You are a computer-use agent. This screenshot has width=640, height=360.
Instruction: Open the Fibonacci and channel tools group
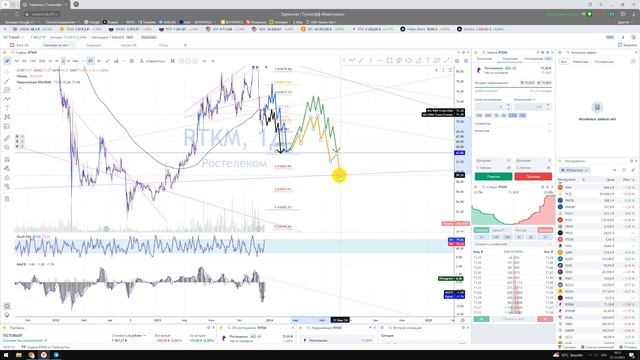[7, 90]
